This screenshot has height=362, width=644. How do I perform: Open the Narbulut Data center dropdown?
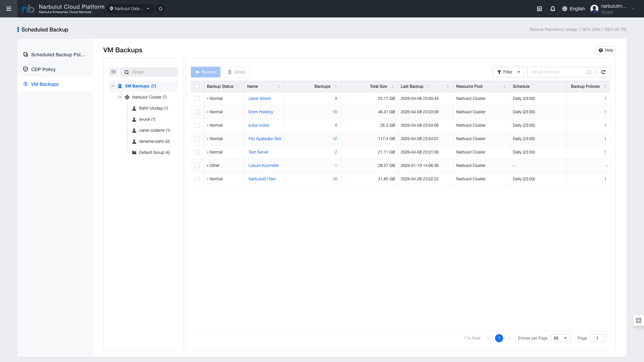point(130,9)
